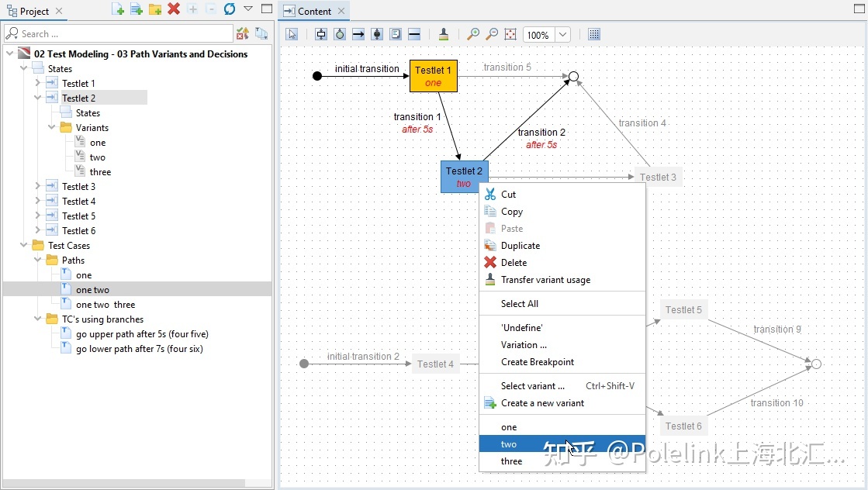The width and height of the screenshot is (868, 490).
Task: Open the 100% zoom level dropdown
Action: click(x=562, y=34)
